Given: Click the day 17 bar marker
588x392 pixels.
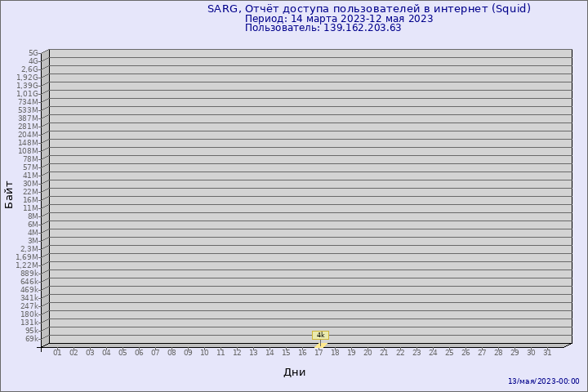Looking at the screenshot, I should click(x=321, y=345).
